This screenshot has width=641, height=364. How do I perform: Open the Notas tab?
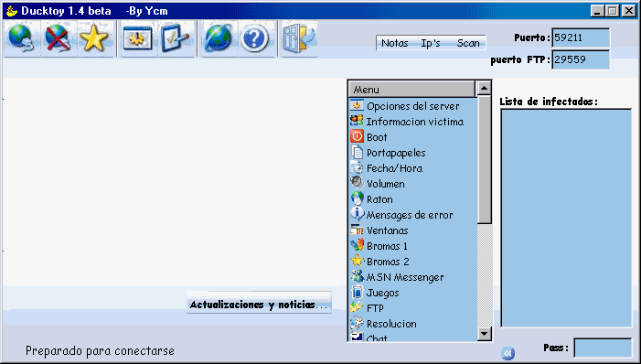tap(394, 43)
